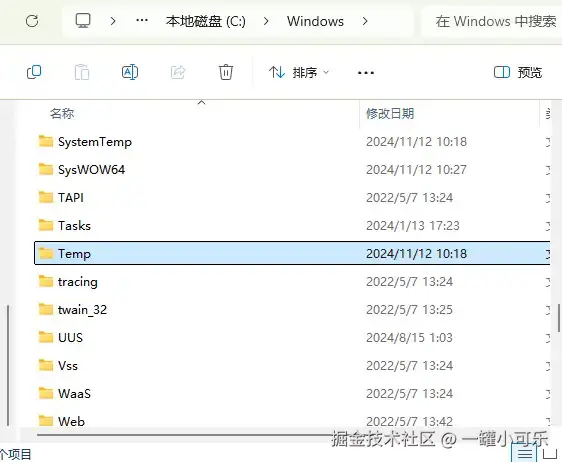Click the Tasks folder icon
Image resolution: width=562 pixels, height=462 pixels.
(x=46, y=225)
